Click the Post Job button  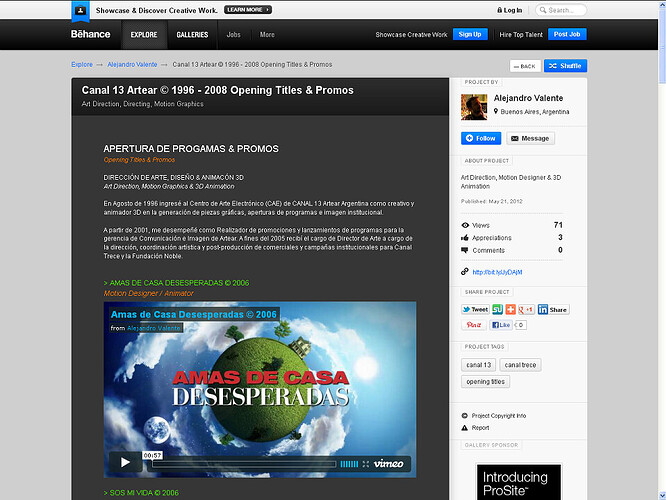(567, 34)
